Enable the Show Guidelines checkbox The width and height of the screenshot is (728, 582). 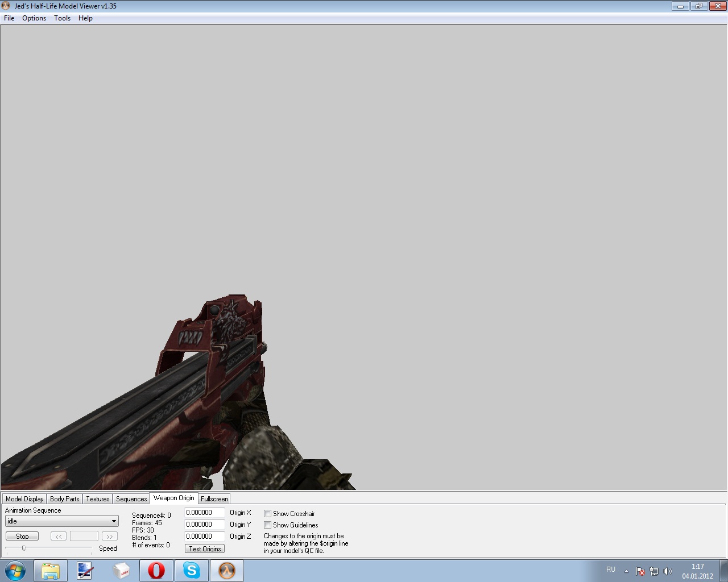click(x=267, y=525)
